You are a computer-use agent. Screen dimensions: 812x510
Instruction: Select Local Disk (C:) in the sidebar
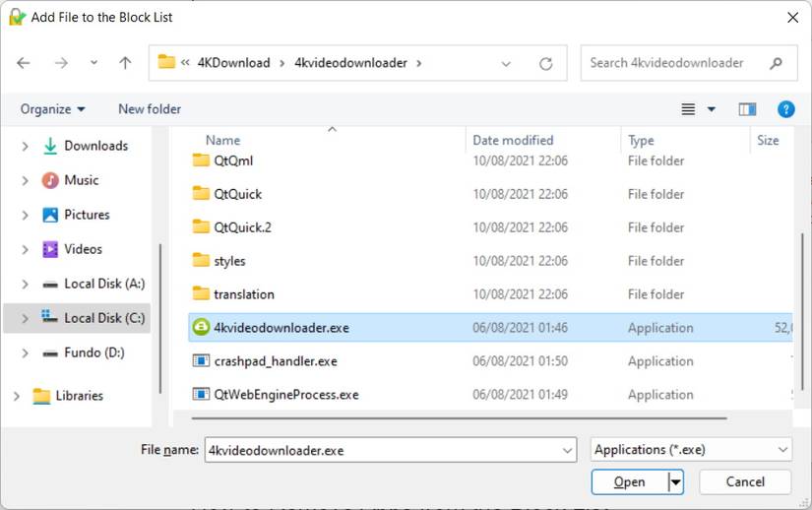click(103, 318)
